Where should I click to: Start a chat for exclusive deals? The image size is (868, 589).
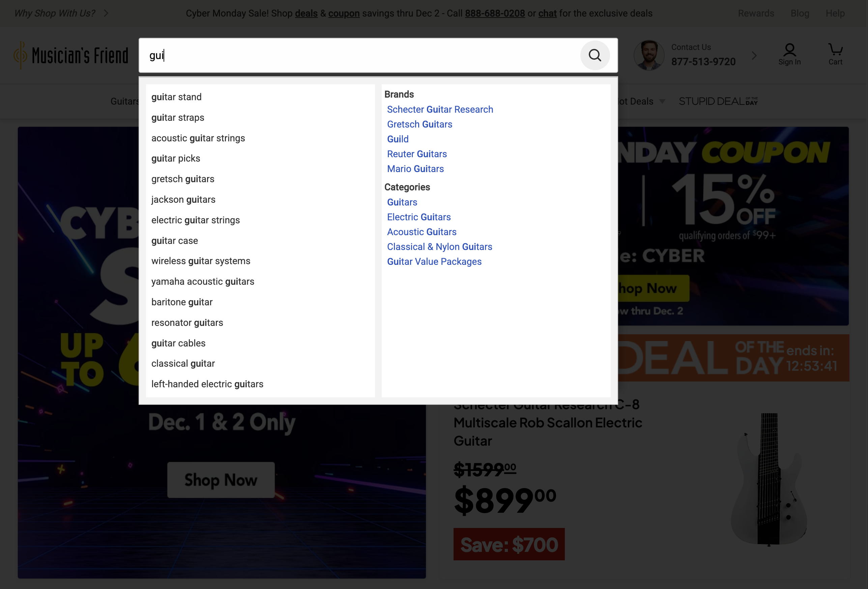[x=547, y=13]
